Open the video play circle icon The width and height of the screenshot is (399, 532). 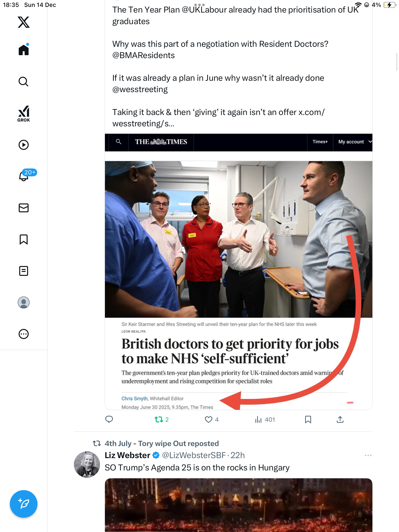24,145
